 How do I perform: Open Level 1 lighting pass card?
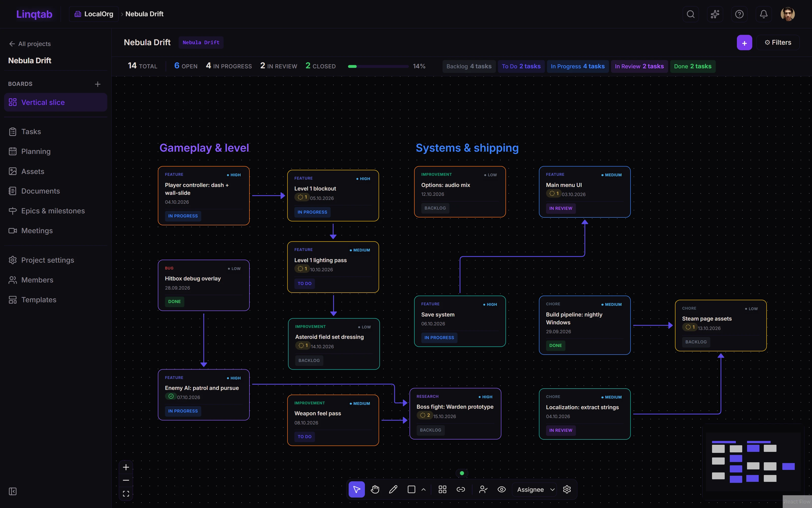pyautogui.click(x=333, y=267)
